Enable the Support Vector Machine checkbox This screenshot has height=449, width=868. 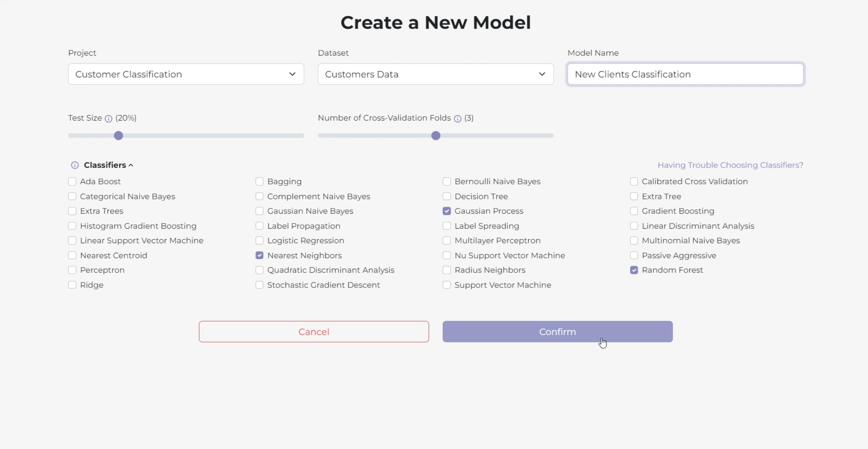[446, 285]
